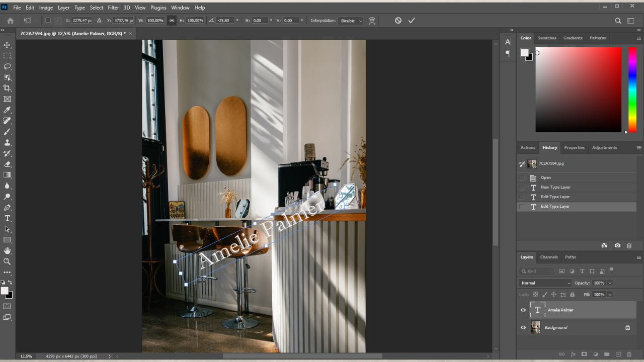Open the Plugins menu

158,8
